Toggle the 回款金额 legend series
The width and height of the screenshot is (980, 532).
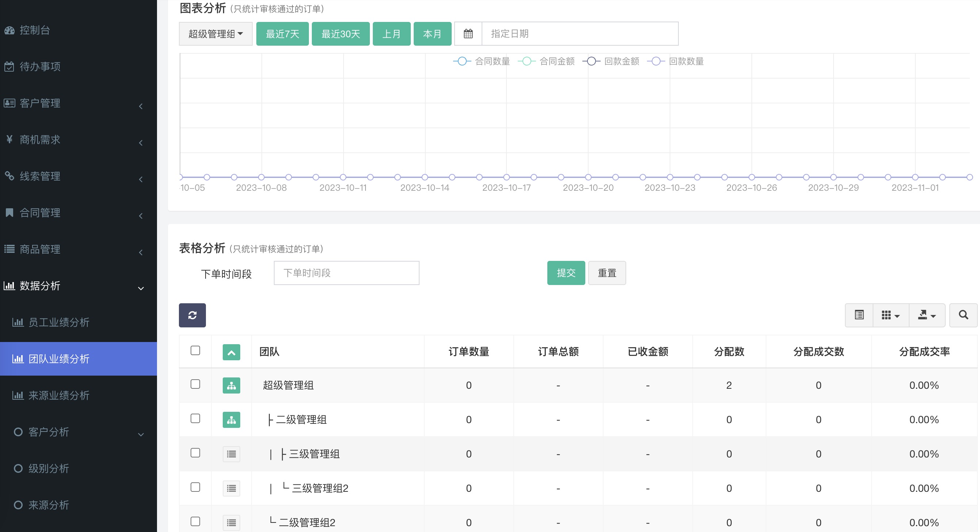tap(610, 61)
